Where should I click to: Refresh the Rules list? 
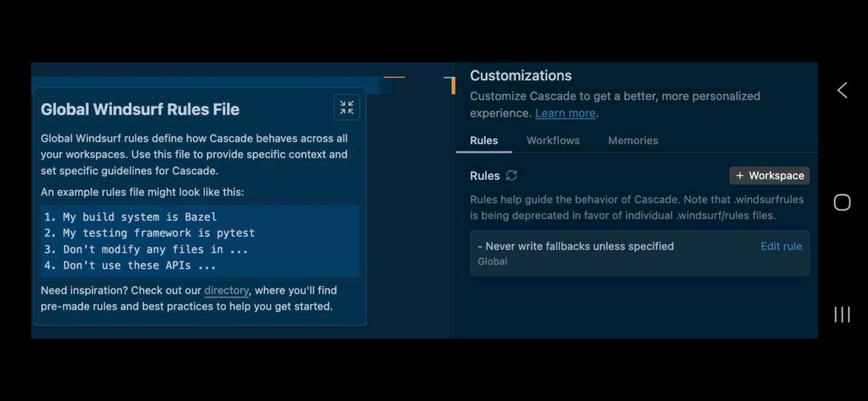point(511,175)
